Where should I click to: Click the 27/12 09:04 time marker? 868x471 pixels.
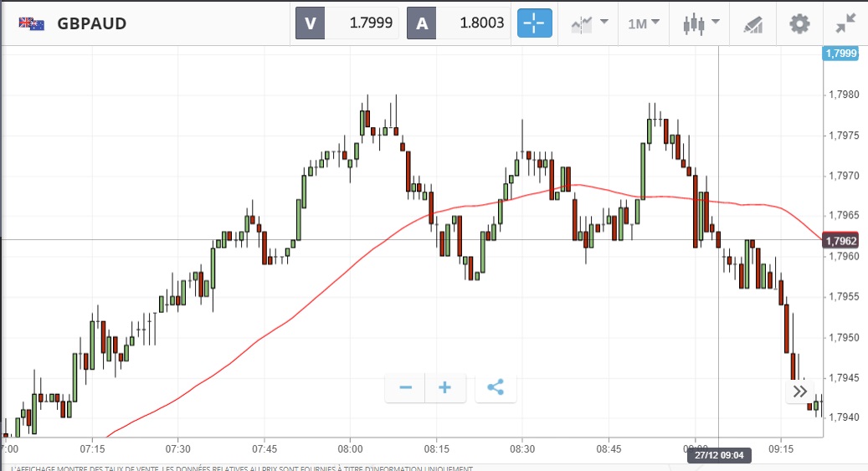(x=718, y=456)
